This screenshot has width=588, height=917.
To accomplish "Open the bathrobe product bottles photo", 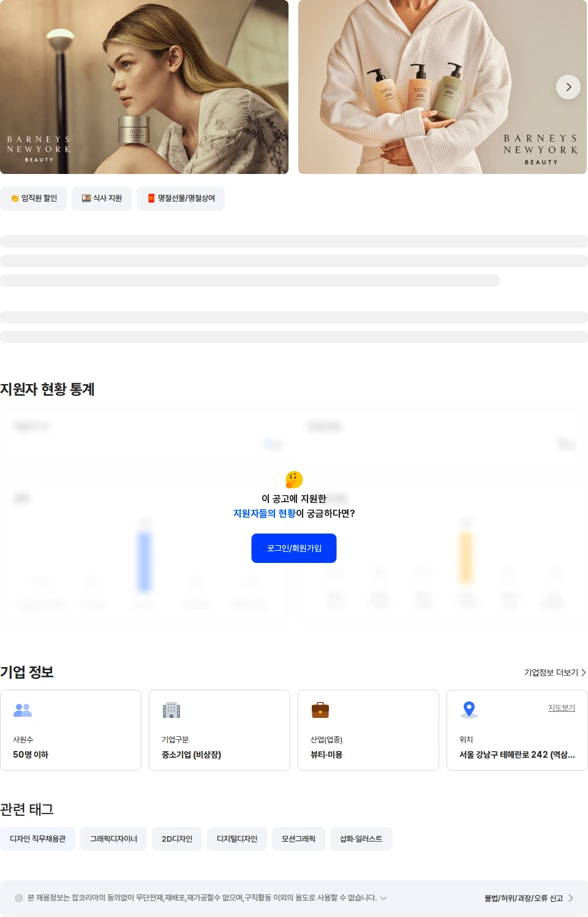I will pyautogui.click(x=442, y=87).
